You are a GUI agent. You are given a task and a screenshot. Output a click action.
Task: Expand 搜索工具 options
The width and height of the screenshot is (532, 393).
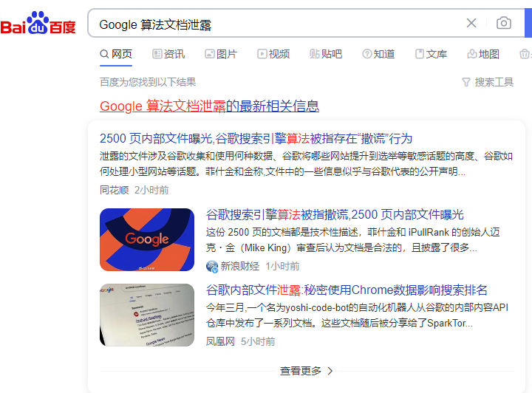tap(488, 82)
